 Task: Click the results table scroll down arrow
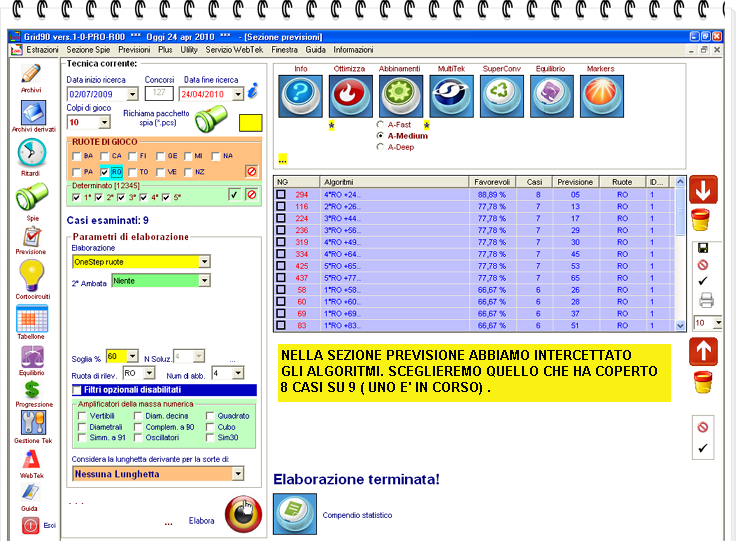coord(680,326)
